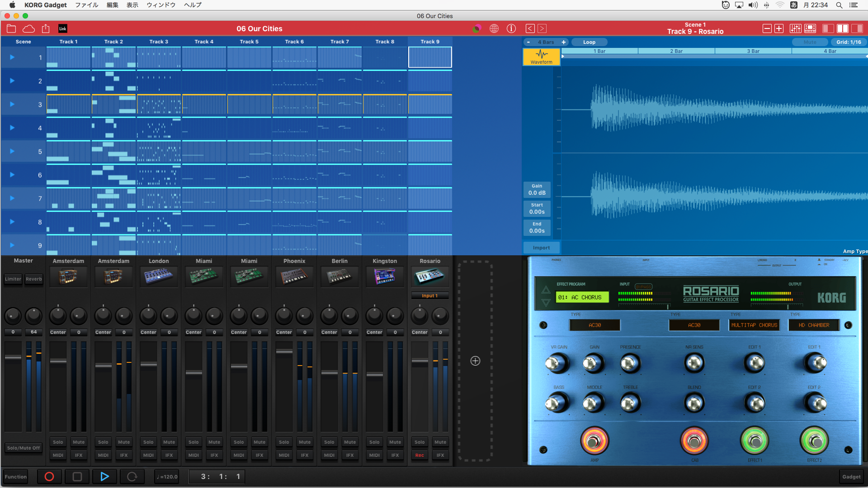Toggle Ableton Link icon
The image size is (868, 488).
(x=63, y=28)
